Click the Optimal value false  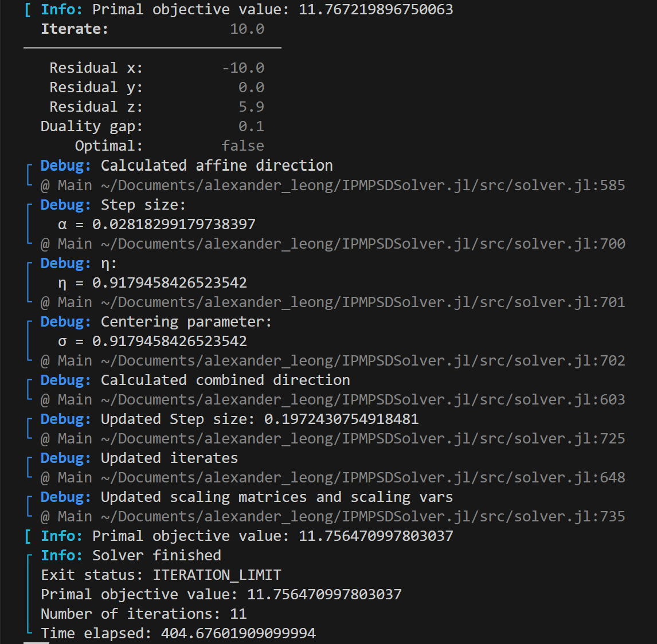point(243,146)
